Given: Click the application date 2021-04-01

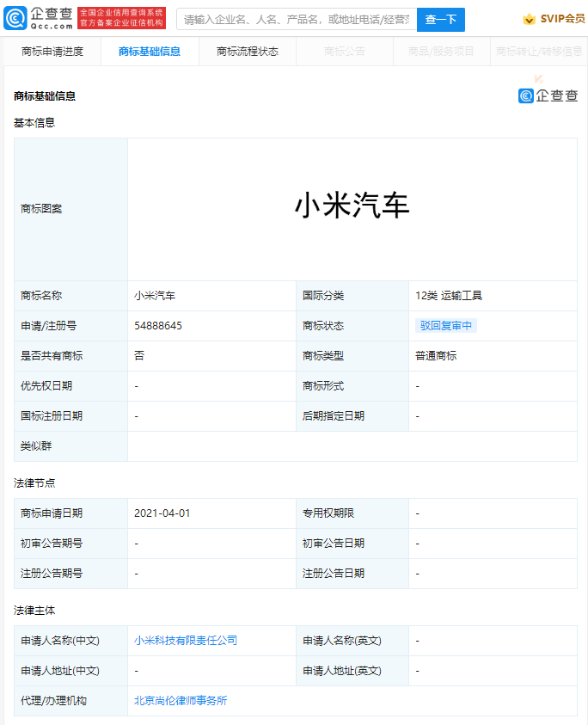Looking at the screenshot, I should 162,513.
